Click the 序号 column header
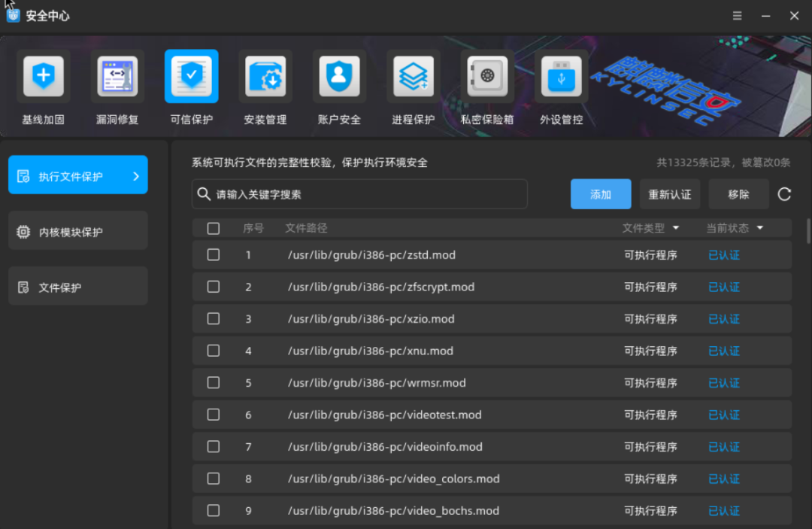Image resolution: width=812 pixels, height=529 pixels. 253,228
